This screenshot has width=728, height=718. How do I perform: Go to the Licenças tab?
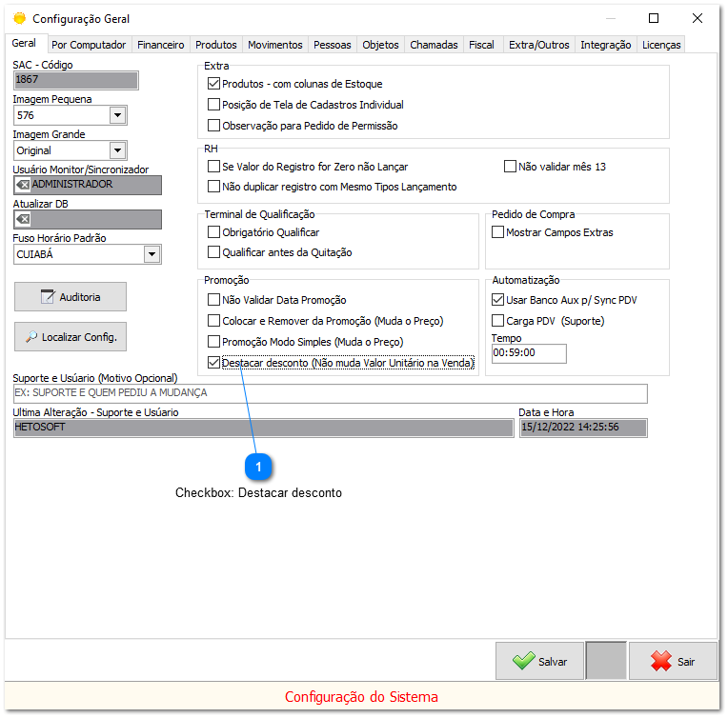point(661,45)
